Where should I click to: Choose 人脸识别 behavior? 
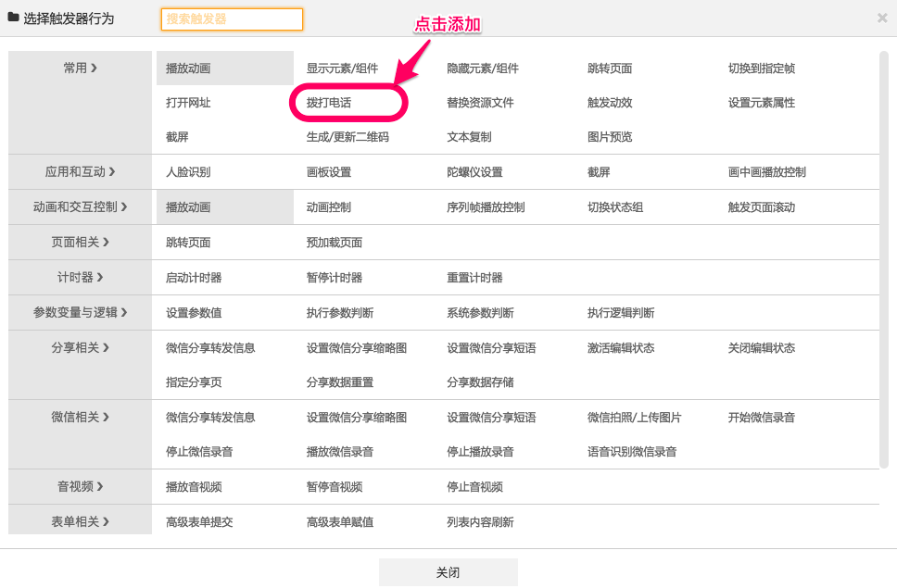pyautogui.click(x=188, y=172)
